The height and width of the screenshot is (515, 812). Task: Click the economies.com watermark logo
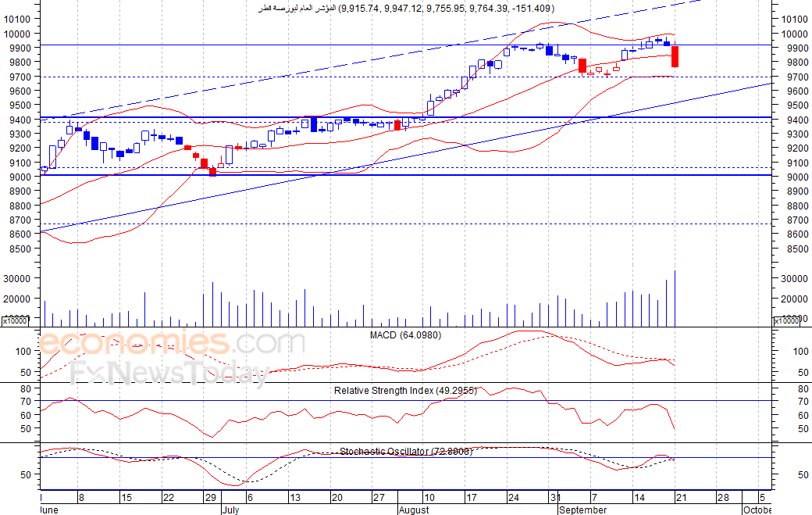pos(171,342)
